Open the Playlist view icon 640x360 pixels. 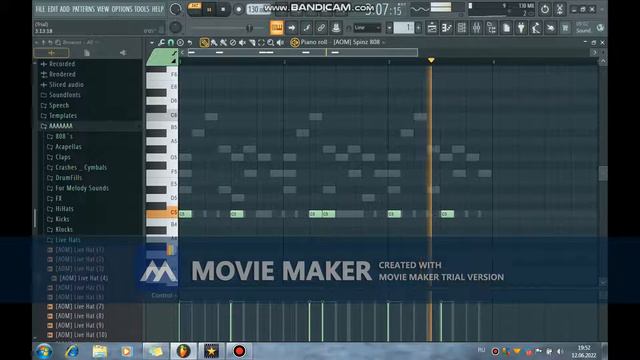coord(432,28)
